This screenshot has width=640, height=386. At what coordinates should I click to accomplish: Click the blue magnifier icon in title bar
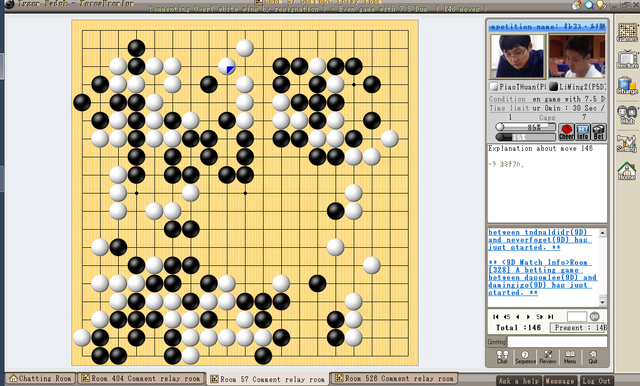click(x=589, y=5)
